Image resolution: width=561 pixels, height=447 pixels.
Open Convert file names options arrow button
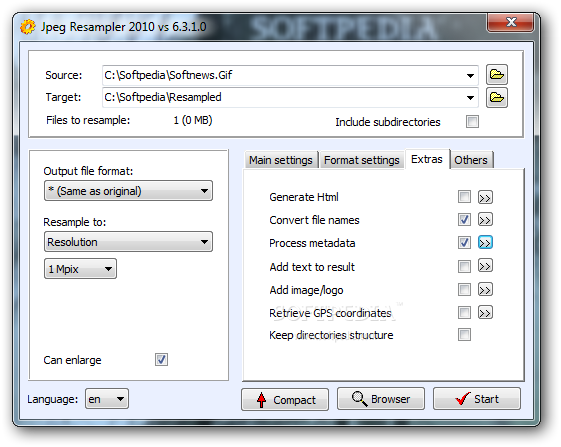(x=485, y=220)
